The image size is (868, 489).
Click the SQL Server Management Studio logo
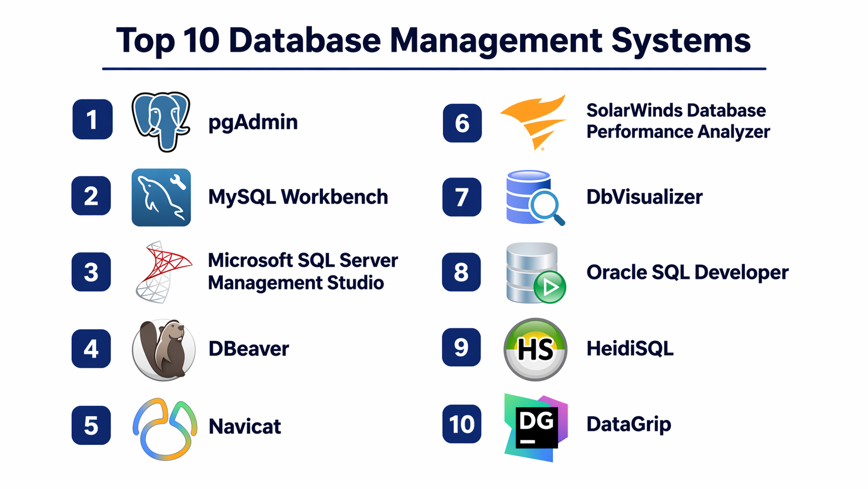[162, 272]
